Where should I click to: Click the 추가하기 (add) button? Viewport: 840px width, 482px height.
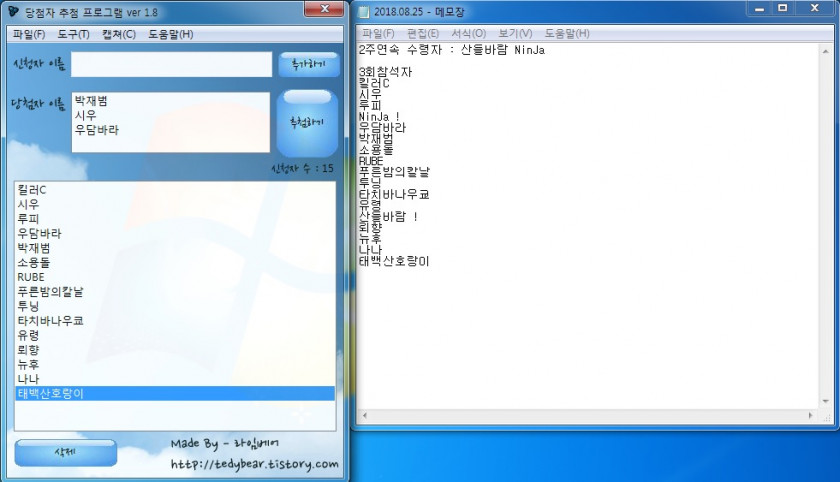coord(309,64)
